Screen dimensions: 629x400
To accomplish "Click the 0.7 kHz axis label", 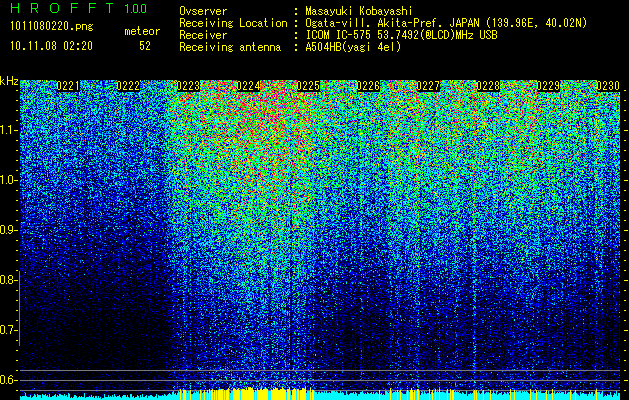I will [8, 330].
